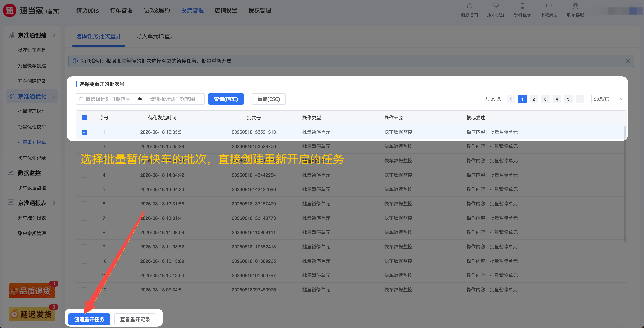Screen dimensions: 644x328
Task: Open 铺货优化 top menu
Action: pos(87,10)
